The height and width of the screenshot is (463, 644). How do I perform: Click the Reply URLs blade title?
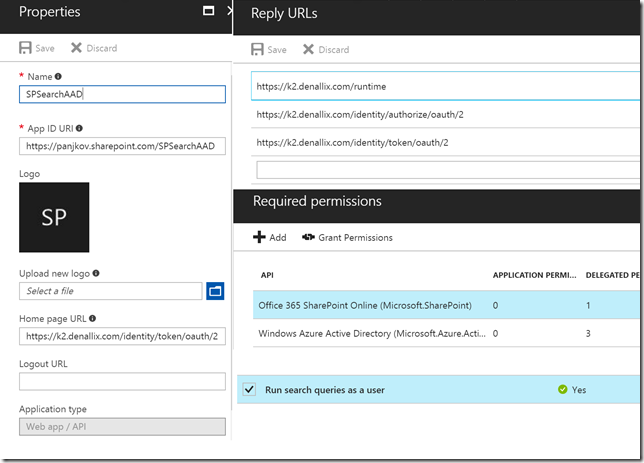(284, 13)
